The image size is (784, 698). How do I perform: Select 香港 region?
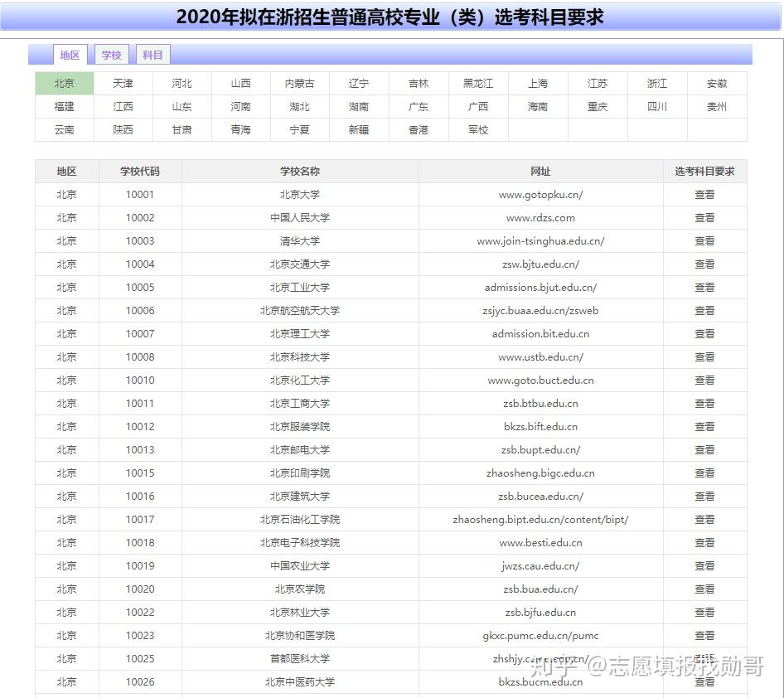pos(419,130)
